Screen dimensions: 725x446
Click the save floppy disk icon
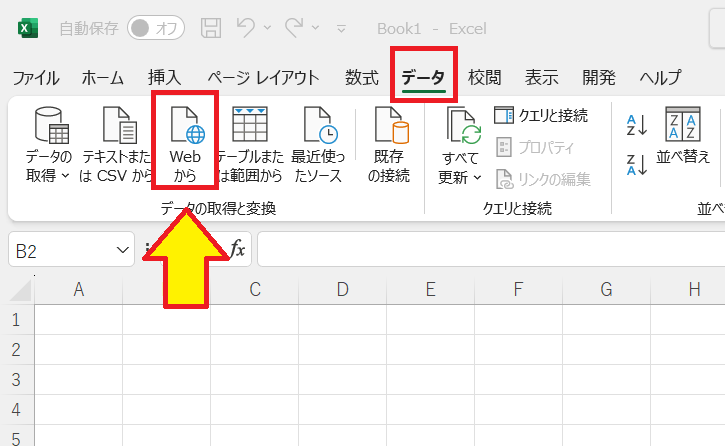tap(212, 28)
